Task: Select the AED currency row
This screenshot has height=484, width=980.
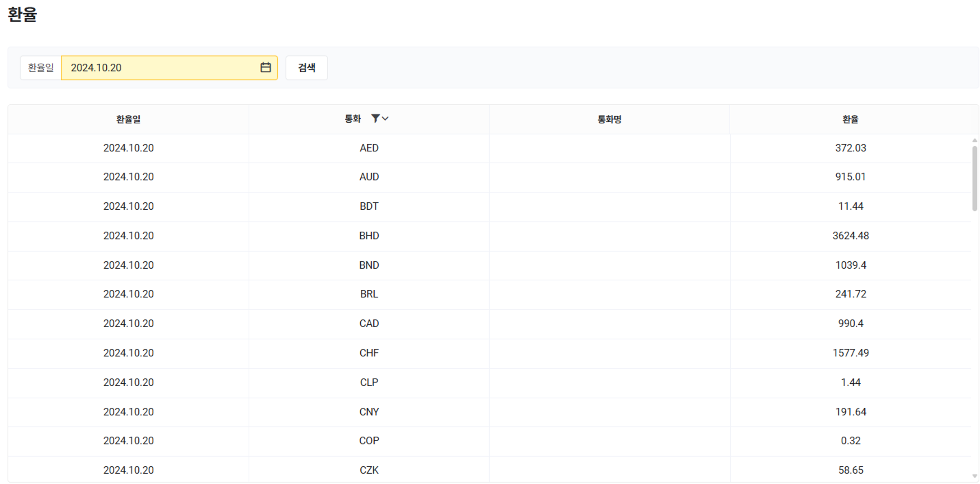Action: coord(369,148)
